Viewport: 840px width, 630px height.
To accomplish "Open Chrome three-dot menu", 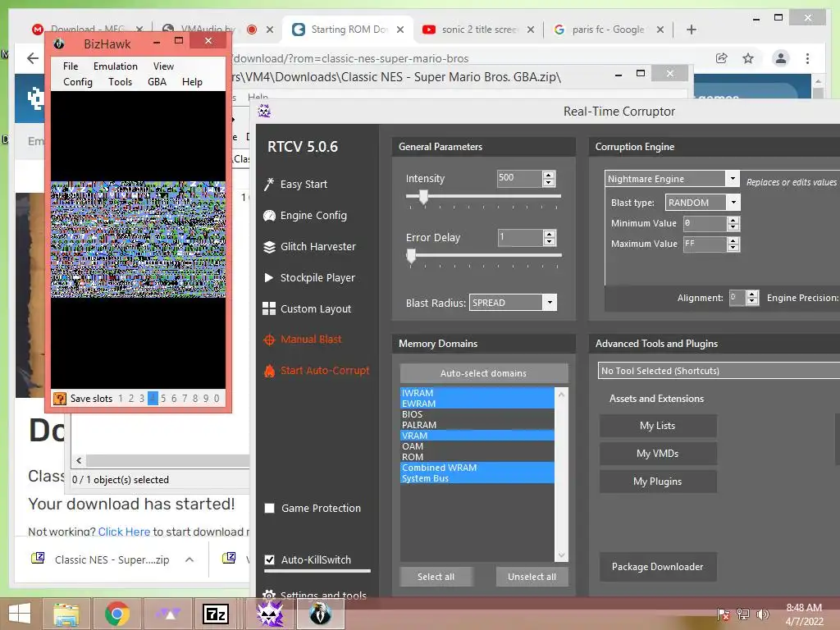I will [807, 58].
